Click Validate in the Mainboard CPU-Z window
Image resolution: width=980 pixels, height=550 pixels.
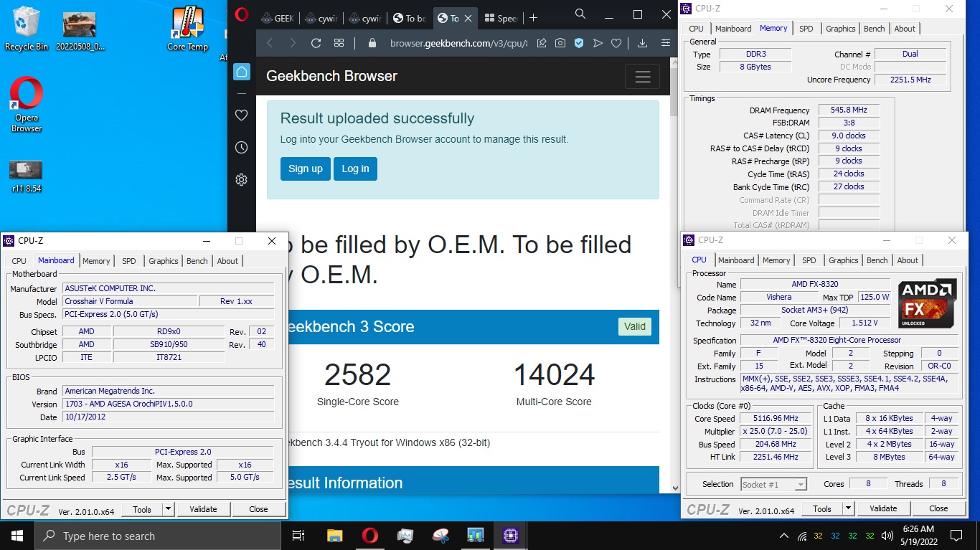tap(203, 509)
